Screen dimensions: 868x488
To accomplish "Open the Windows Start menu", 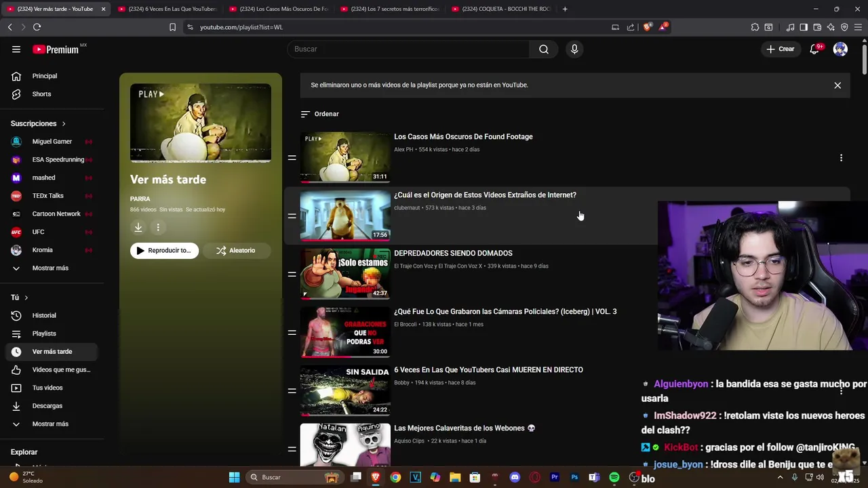I will [234, 477].
